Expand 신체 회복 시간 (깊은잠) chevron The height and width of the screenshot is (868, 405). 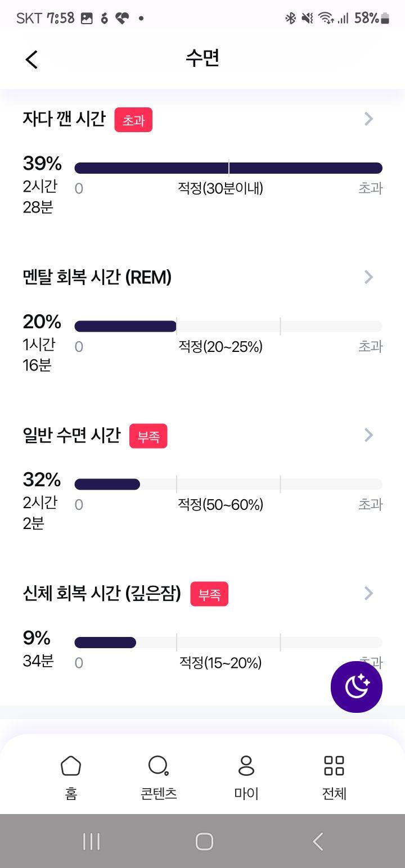[369, 593]
